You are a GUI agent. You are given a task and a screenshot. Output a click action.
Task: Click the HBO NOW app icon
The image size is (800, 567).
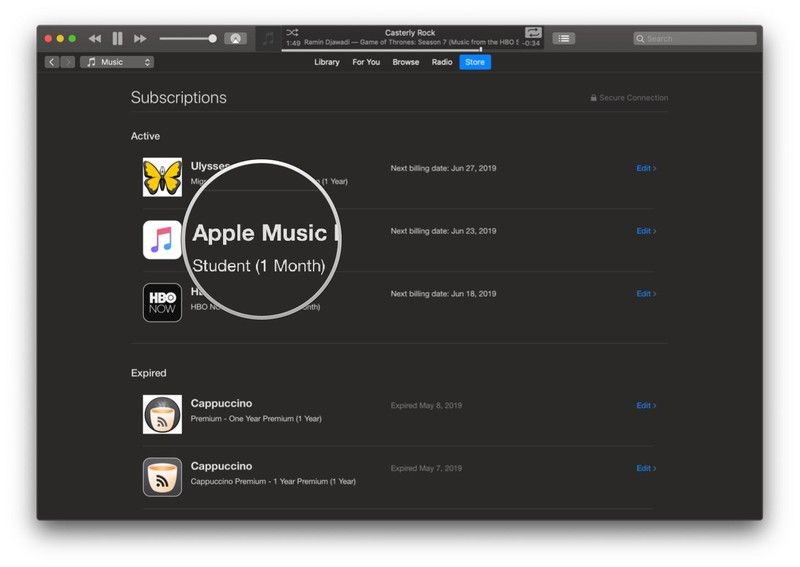click(162, 303)
